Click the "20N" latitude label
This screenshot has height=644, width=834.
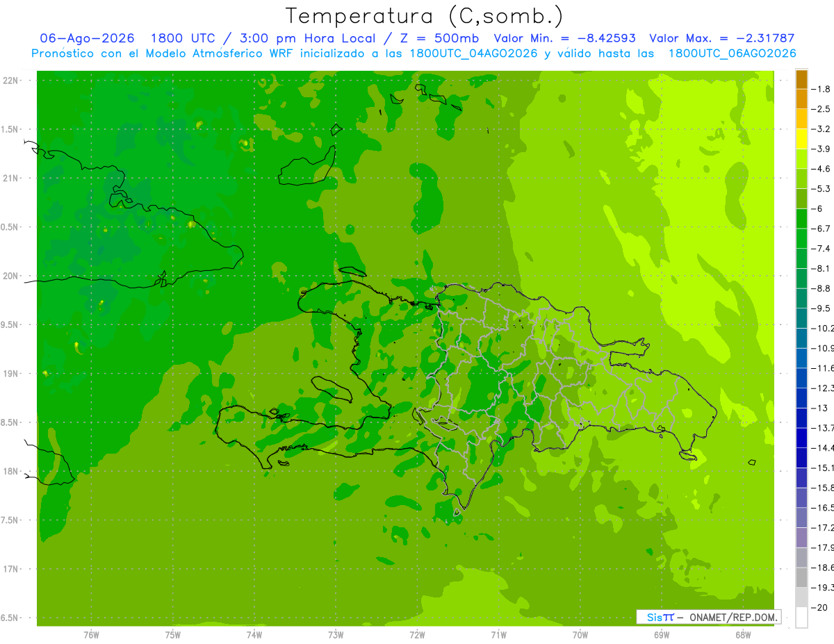pyautogui.click(x=11, y=276)
